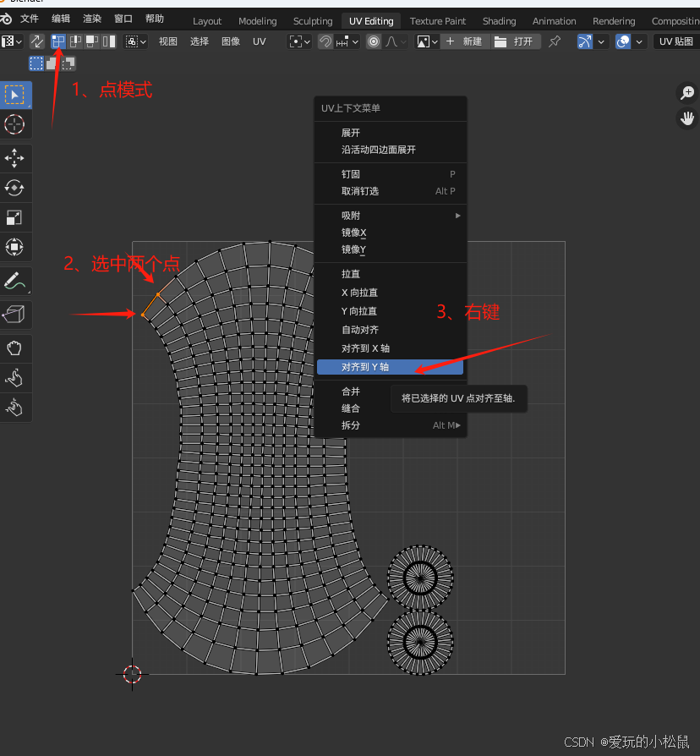Switch to the Texture Paint tab
This screenshot has height=756, width=700.
(438, 21)
